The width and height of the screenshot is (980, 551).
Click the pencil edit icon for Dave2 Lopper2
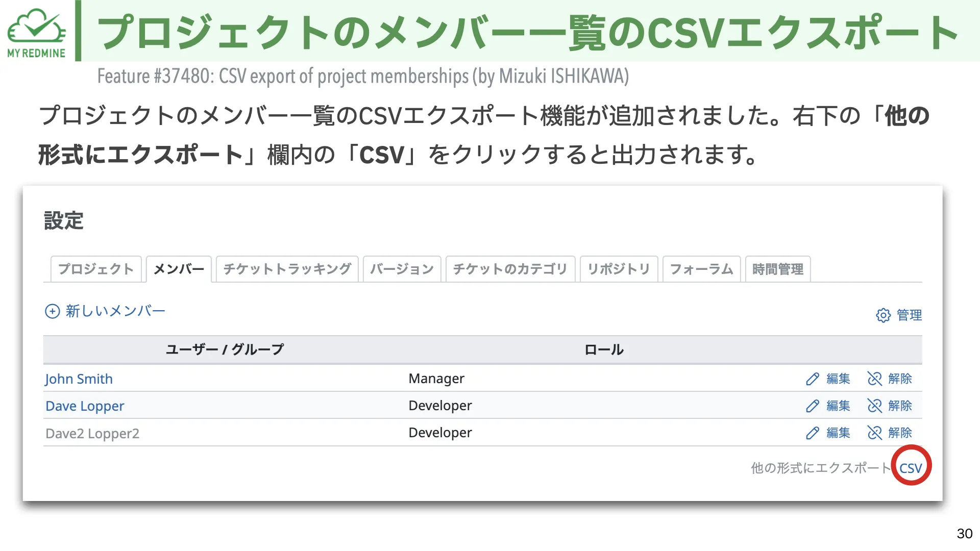[813, 433]
